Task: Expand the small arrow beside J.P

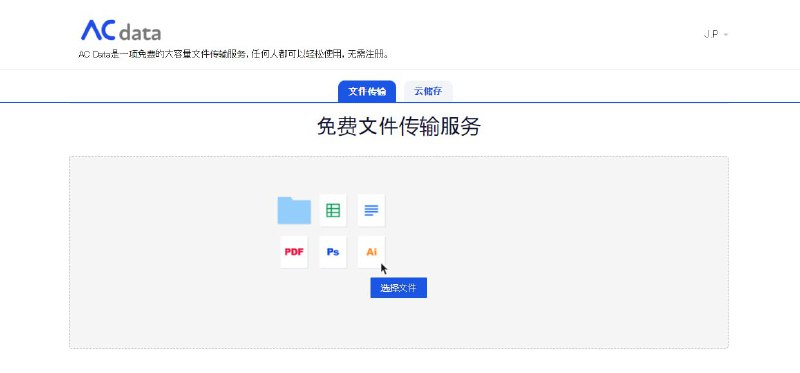Action: (726, 35)
